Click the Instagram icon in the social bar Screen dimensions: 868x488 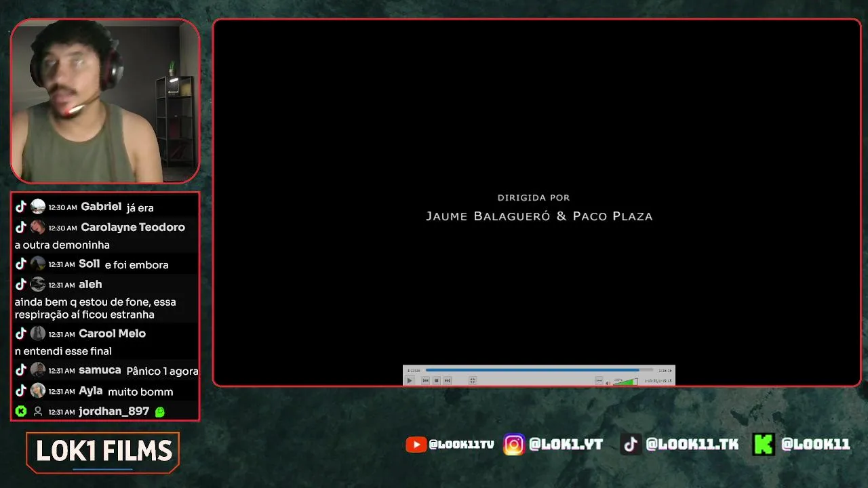click(514, 445)
